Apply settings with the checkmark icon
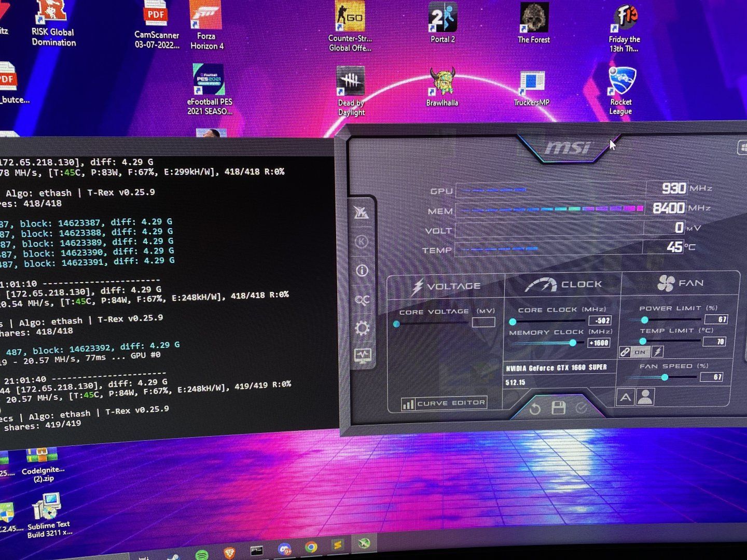This screenshot has width=747, height=560. [582, 408]
